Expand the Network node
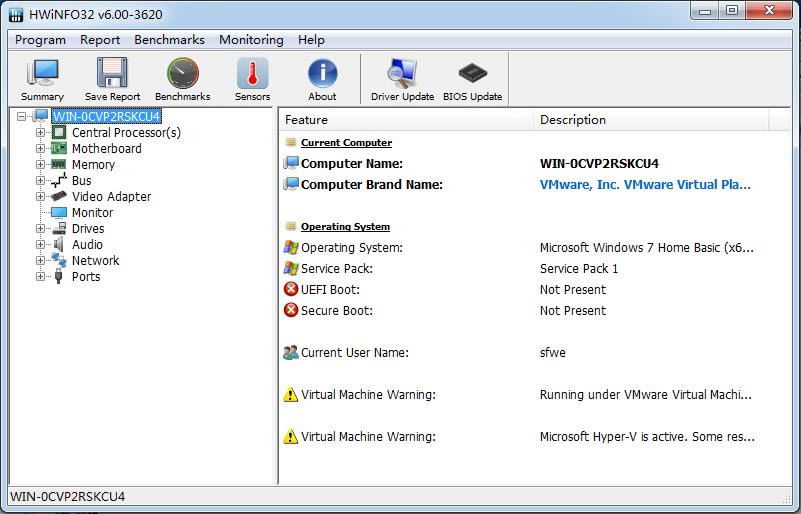 click(x=40, y=261)
